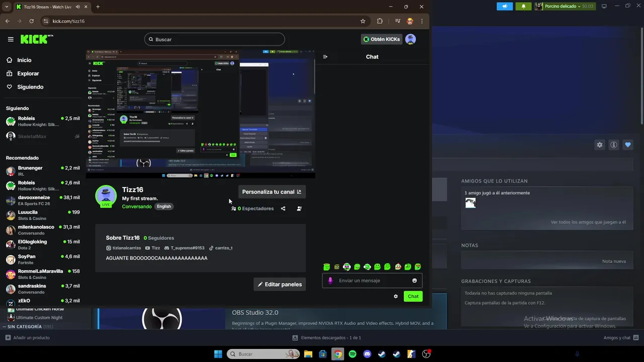Click user-add icon beside share
The image size is (644, 362).
coord(299,208)
